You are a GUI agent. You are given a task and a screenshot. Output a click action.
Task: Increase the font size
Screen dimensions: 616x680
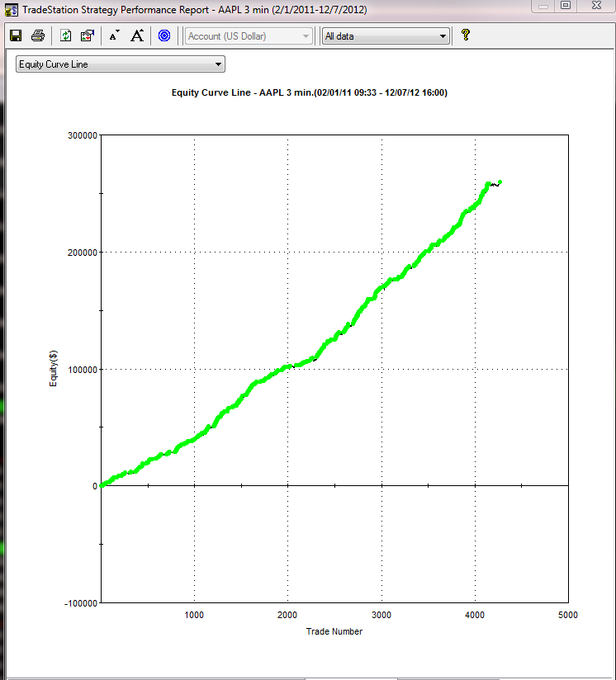[138, 35]
